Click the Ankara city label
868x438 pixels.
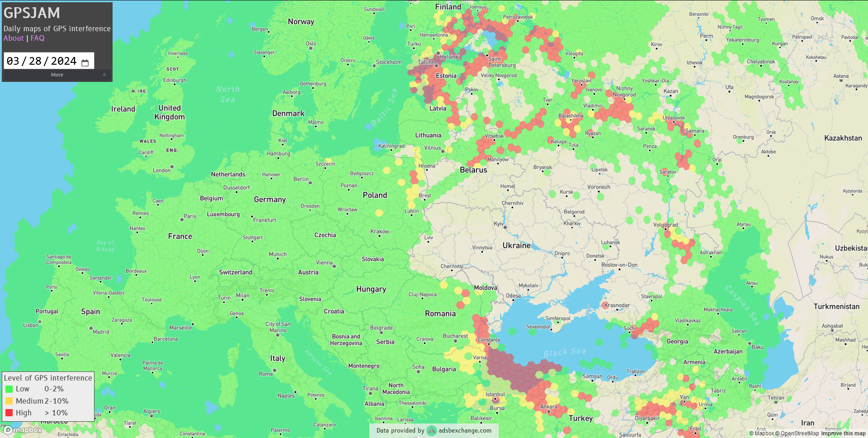pyautogui.click(x=549, y=407)
